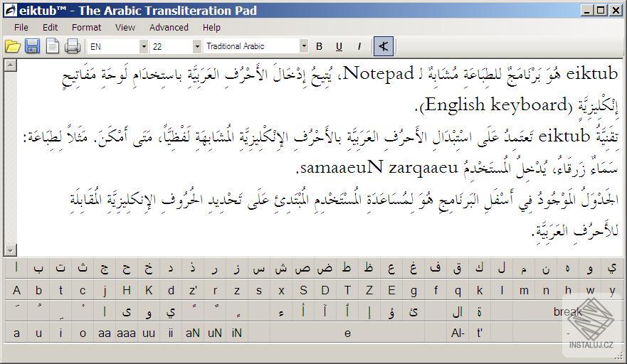The height and width of the screenshot is (364, 627).
Task: Click the 'o' sukun key
Action: click(83, 333)
